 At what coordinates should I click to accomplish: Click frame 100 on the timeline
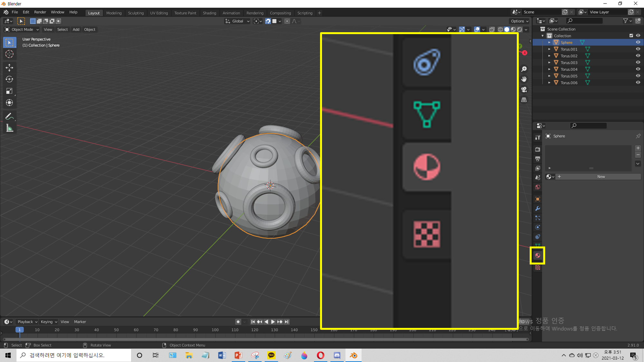pyautogui.click(x=215, y=330)
